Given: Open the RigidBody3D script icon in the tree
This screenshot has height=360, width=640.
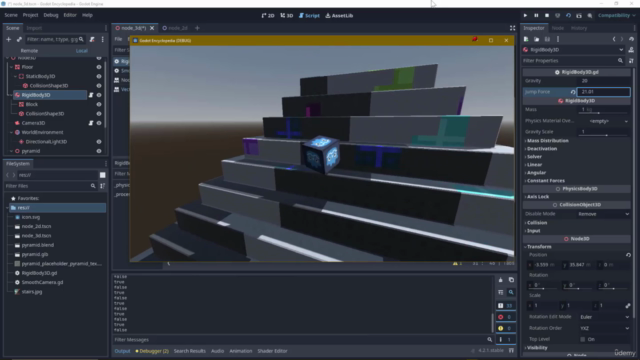Looking at the screenshot, I should point(91,95).
